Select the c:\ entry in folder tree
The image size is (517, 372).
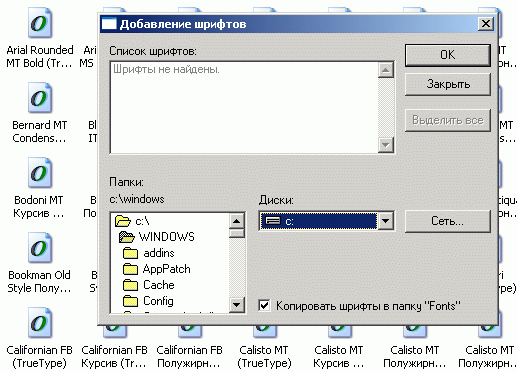142,221
